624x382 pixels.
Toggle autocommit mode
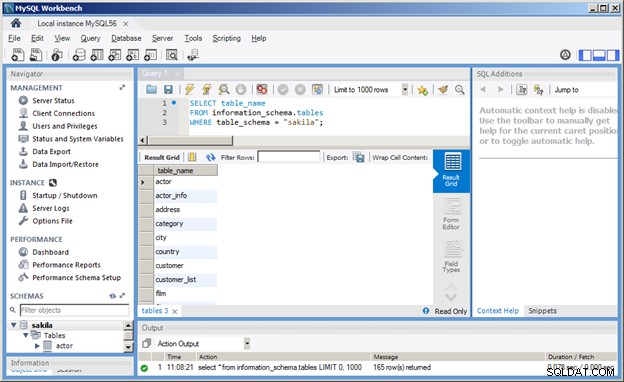point(317,90)
